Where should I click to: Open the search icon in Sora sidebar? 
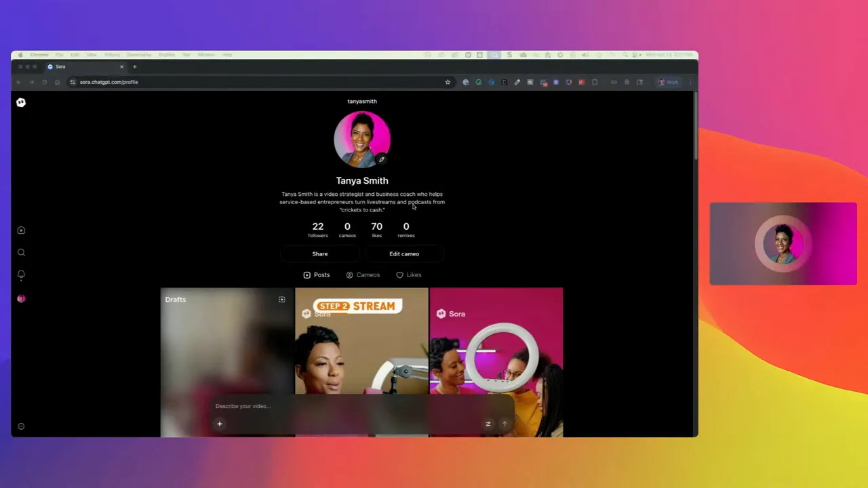click(x=21, y=252)
